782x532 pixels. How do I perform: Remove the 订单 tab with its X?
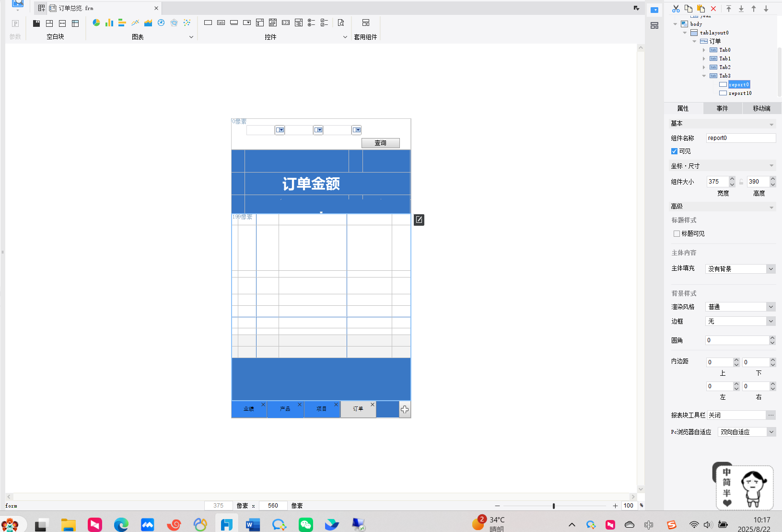point(373,405)
